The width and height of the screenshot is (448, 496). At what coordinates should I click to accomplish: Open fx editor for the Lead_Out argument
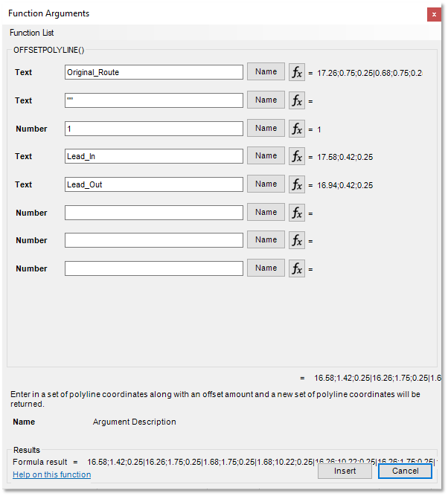point(297,184)
